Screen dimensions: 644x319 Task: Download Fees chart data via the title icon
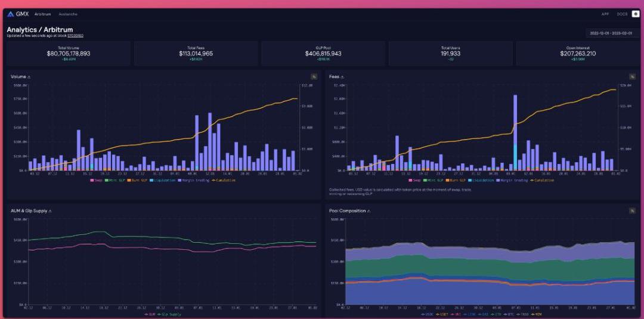pos(342,77)
